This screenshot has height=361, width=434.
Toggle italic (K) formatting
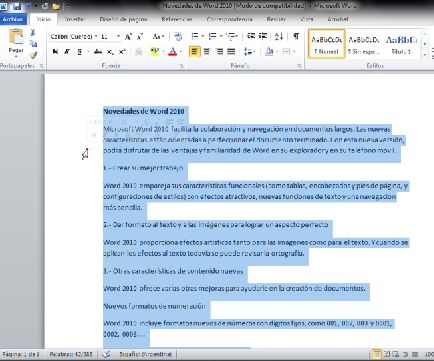tap(67, 52)
